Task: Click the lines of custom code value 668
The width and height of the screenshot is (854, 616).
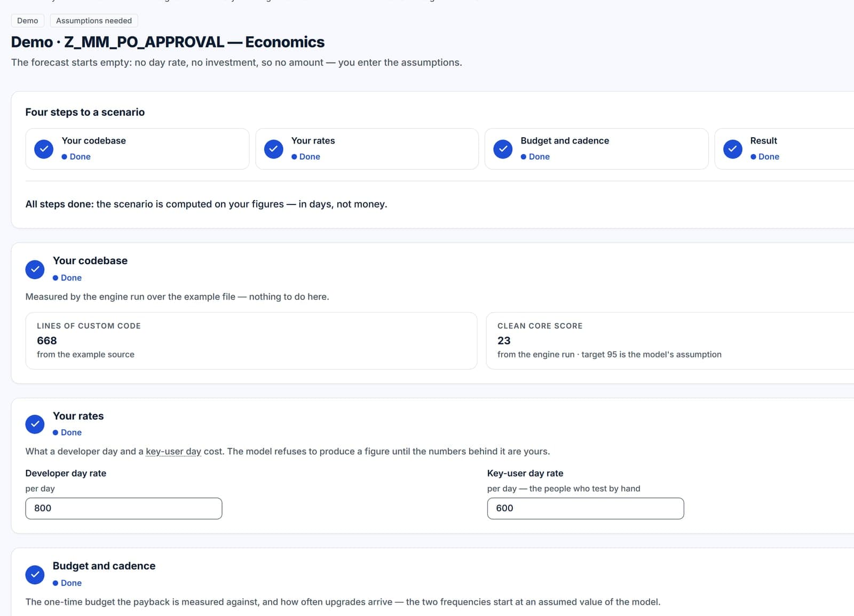Action: 47,341
